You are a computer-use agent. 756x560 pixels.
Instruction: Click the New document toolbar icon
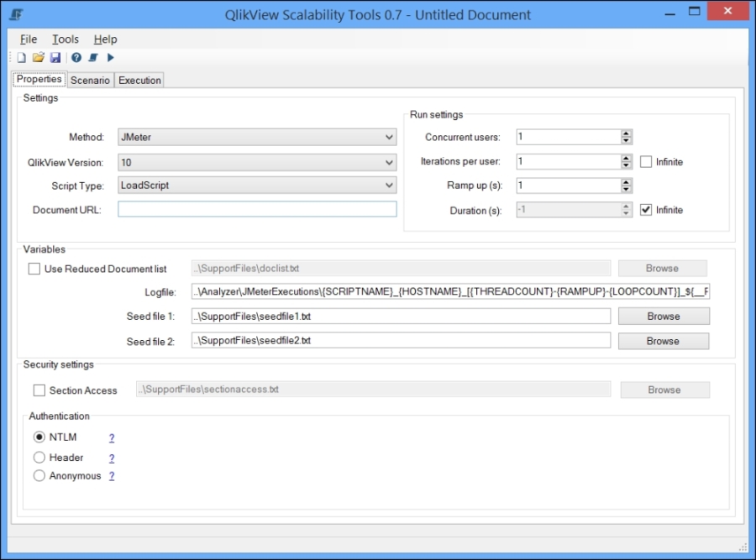(21, 58)
